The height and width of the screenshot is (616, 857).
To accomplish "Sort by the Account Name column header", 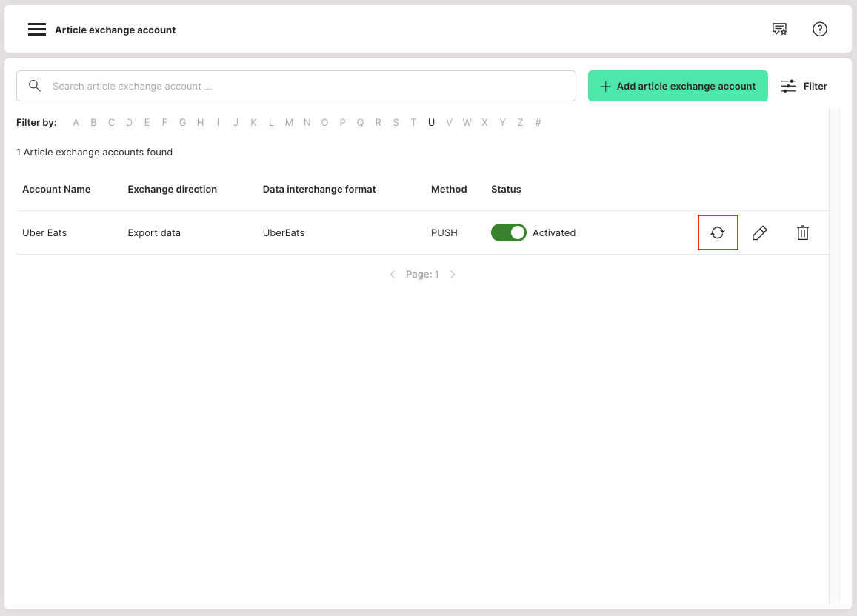I will [56, 190].
